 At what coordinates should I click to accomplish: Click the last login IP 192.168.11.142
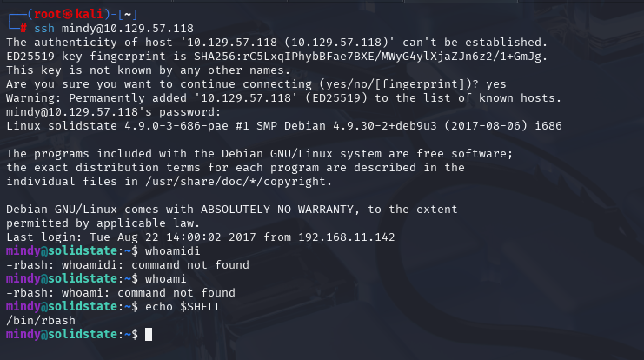pos(346,237)
